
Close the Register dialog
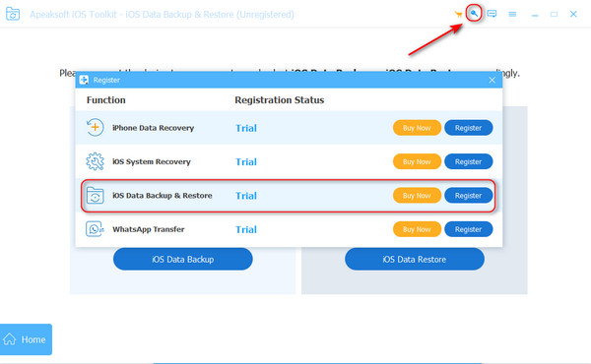pos(492,80)
